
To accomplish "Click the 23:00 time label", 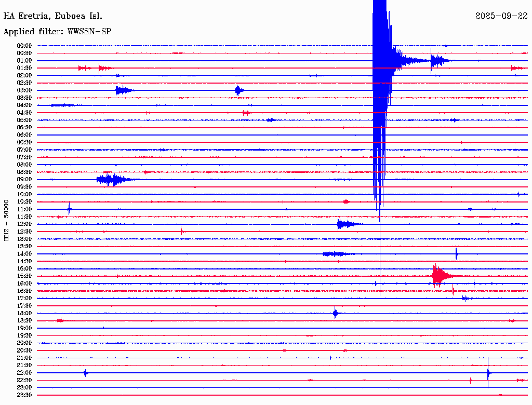I will click(24, 388).
